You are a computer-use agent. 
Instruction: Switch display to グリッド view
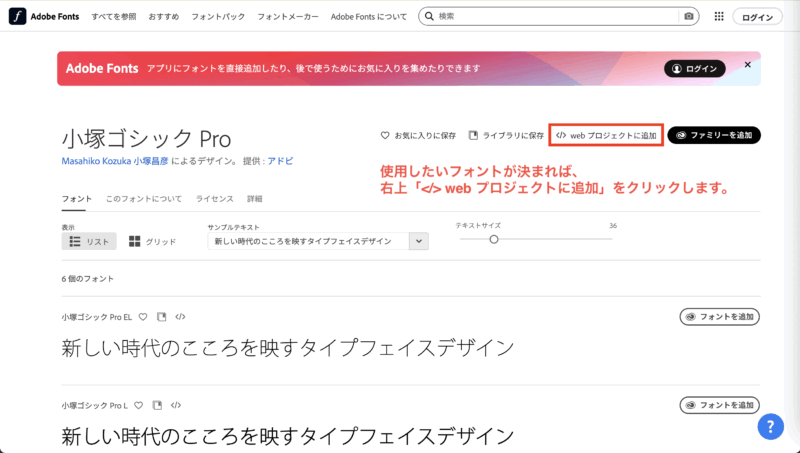[x=153, y=241]
